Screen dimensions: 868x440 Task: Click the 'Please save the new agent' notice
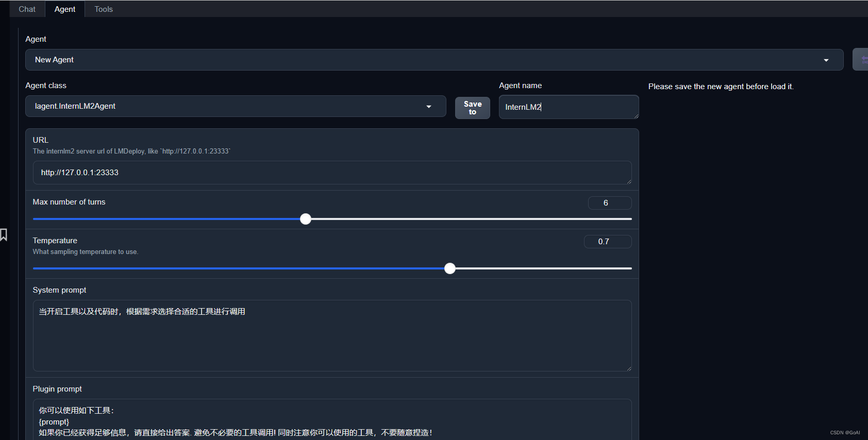721,87
